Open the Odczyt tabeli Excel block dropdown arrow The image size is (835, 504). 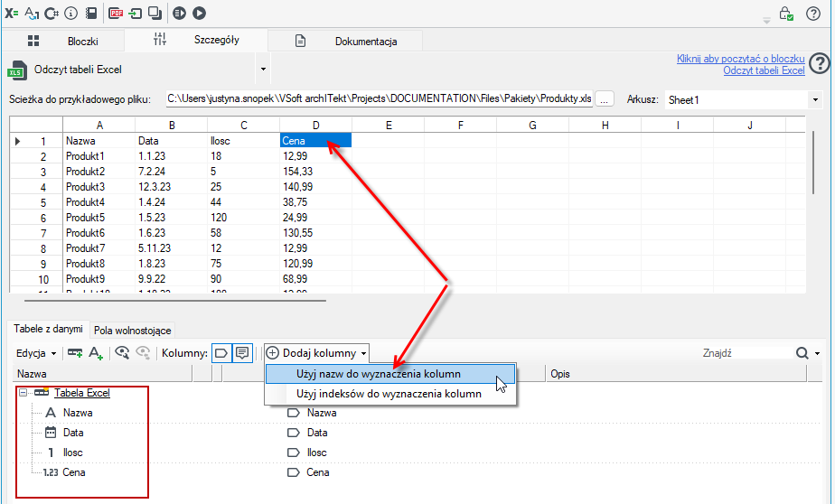point(263,70)
